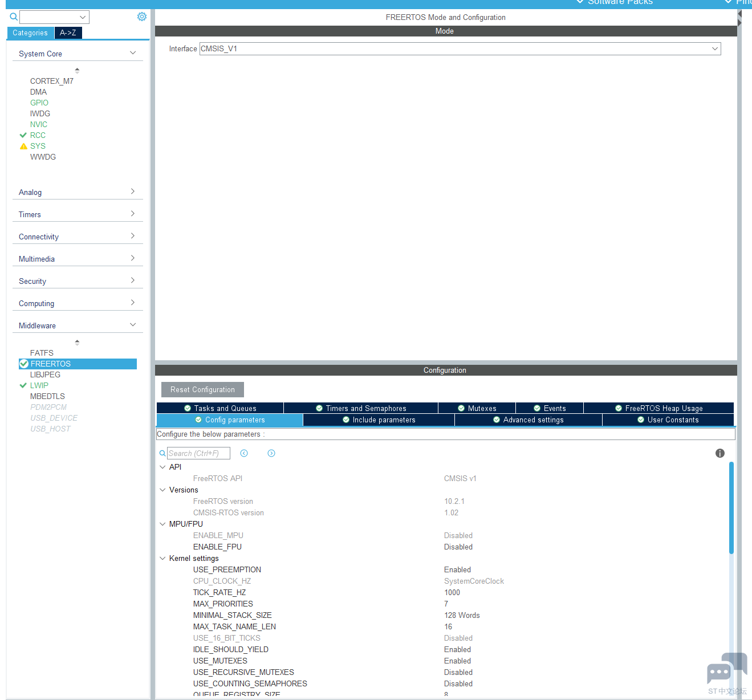
Task: Open the info icon in the Config parameters panel
Action: pos(720,453)
